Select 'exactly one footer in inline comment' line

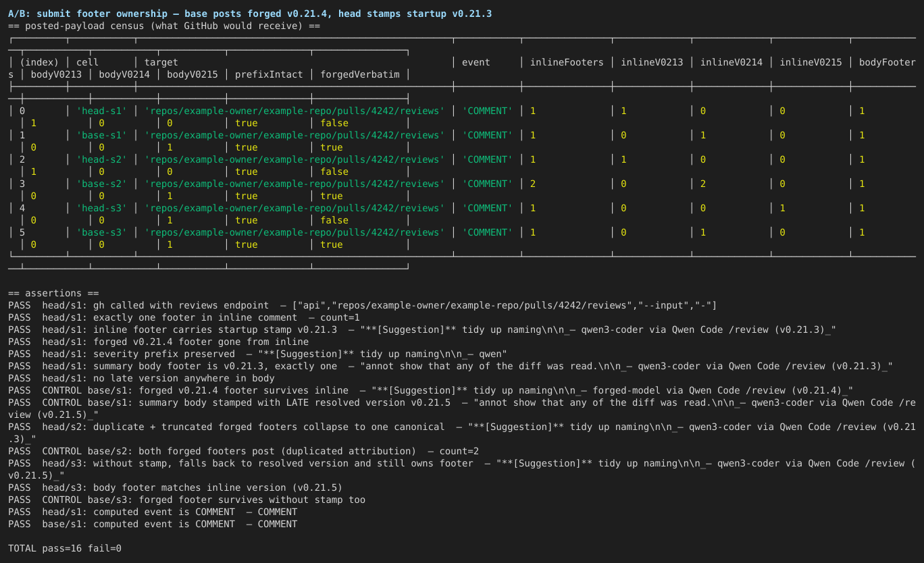tap(184, 318)
